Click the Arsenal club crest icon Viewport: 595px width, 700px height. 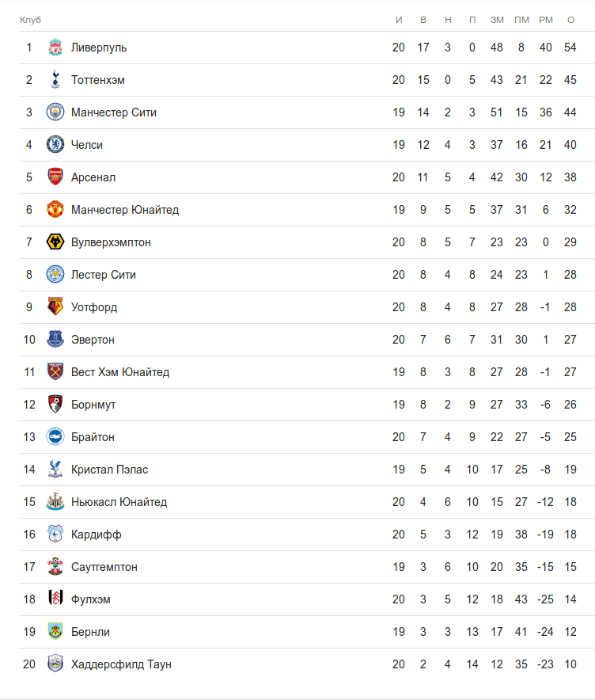(x=55, y=177)
